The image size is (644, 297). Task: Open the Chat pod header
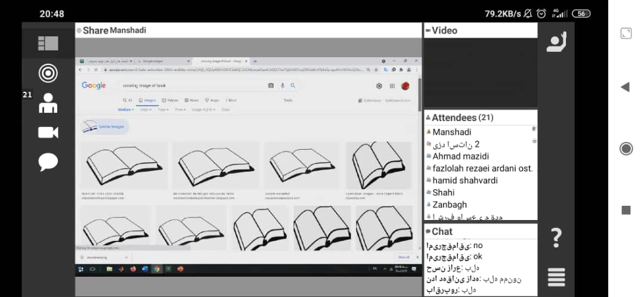[x=442, y=231]
